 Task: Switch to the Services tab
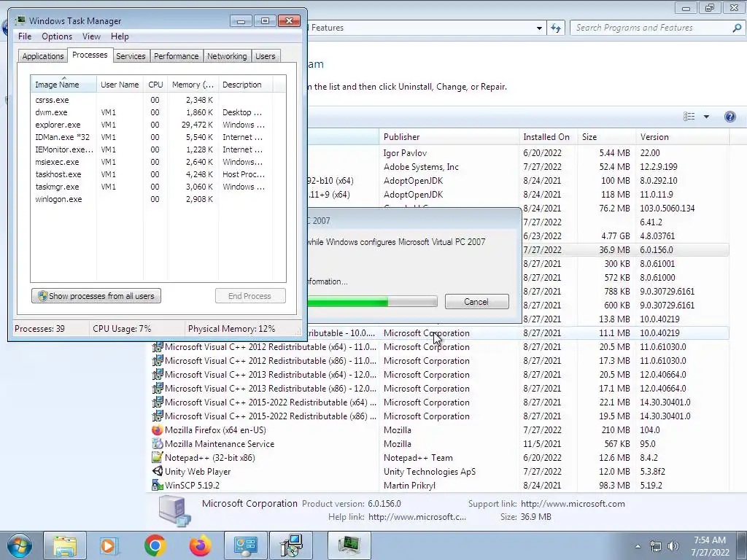[x=131, y=56]
